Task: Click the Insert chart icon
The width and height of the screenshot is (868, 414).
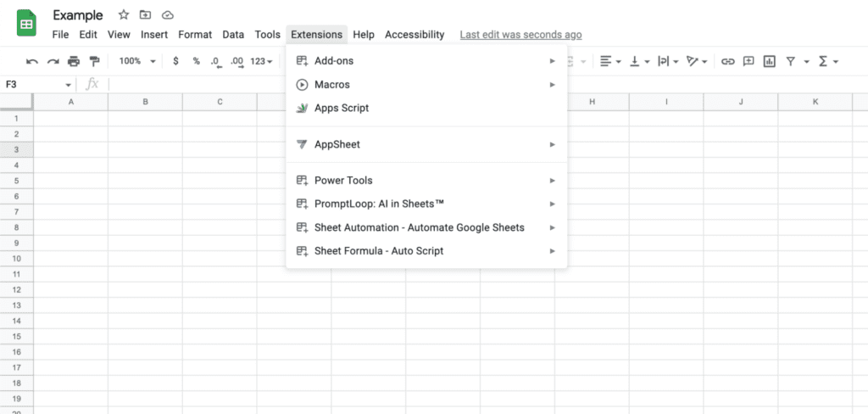Action: [x=769, y=62]
